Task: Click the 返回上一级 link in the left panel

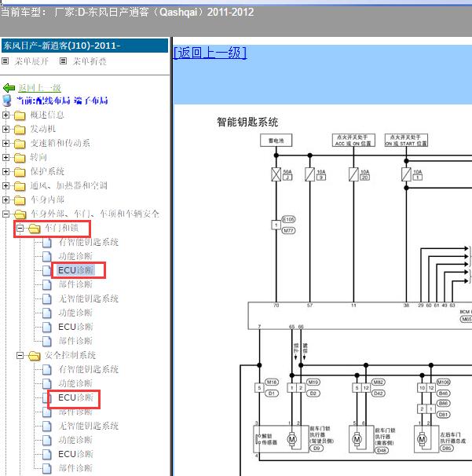Action: (x=39, y=88)
